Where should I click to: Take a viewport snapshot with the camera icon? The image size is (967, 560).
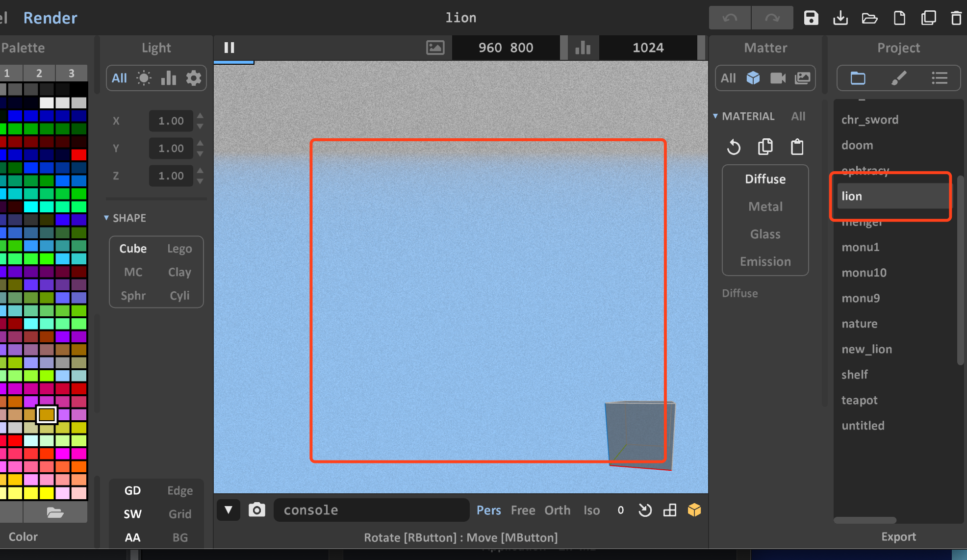(x=257, y=510)
